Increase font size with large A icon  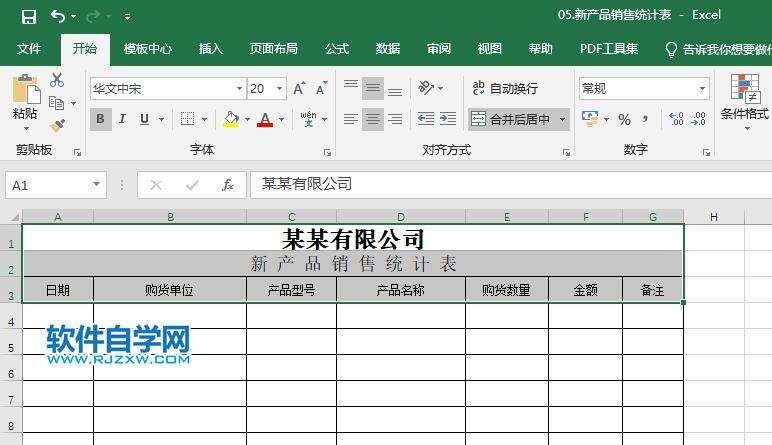[x=299, y=89]
